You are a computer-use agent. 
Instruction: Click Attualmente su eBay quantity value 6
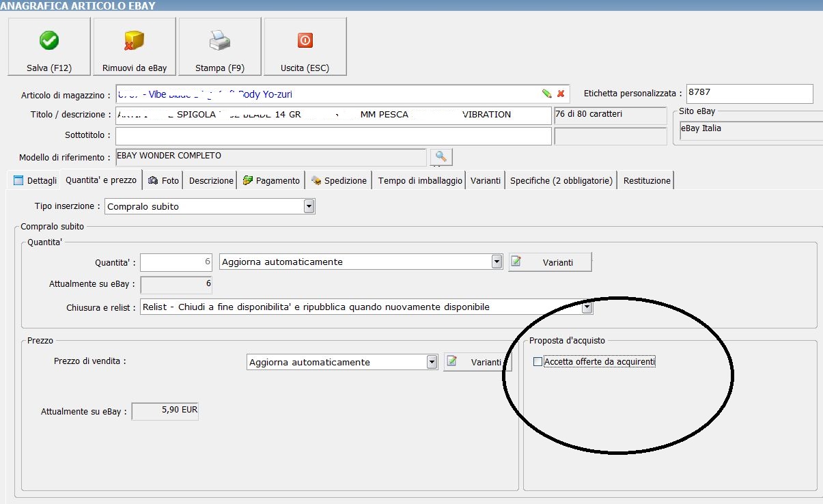(177, 284)
